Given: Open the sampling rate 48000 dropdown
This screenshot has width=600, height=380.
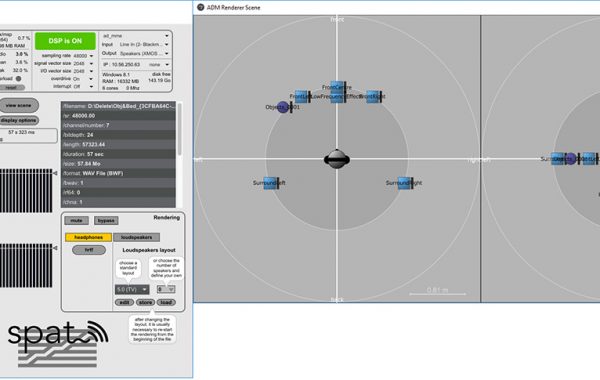Looking at the screenshot, I should click(x=83, y=56).
